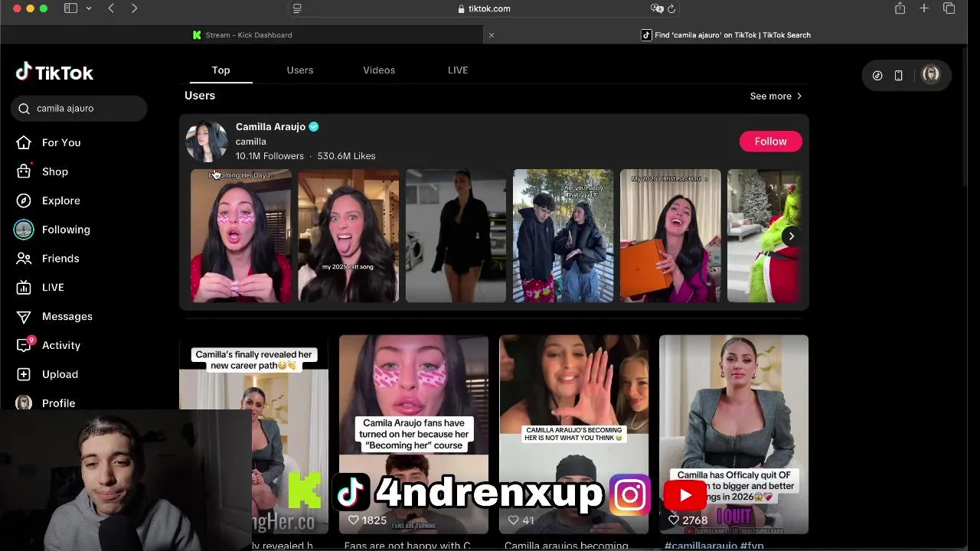Click the 2768 likes heart

[x=674, y=520]
